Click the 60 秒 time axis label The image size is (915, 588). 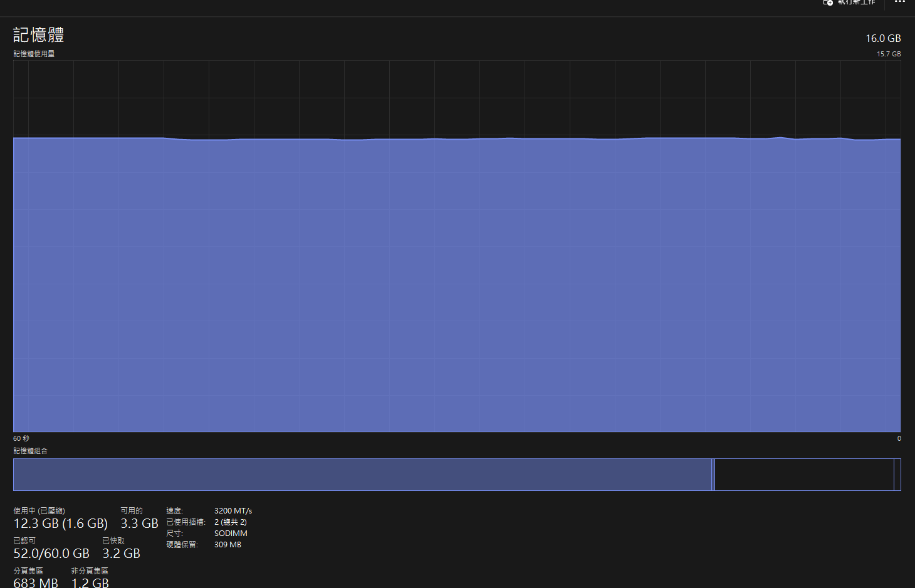(x=21, y=438)
